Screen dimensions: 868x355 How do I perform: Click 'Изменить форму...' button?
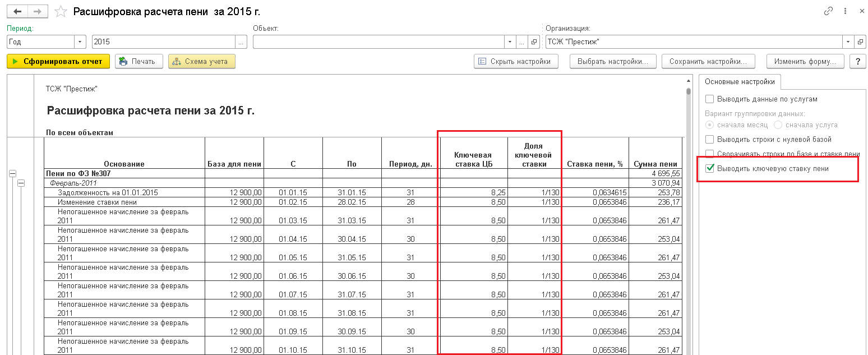click(x=805, y=61)
